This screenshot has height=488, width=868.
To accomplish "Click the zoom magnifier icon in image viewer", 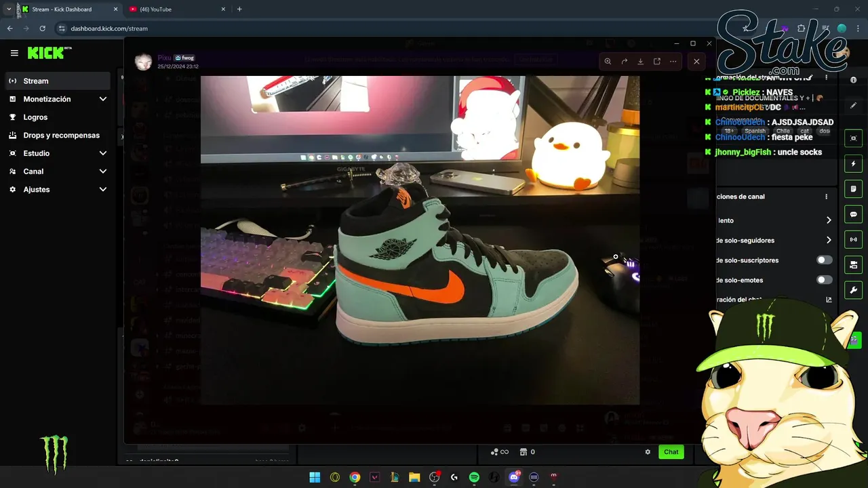I will [608, 61].
